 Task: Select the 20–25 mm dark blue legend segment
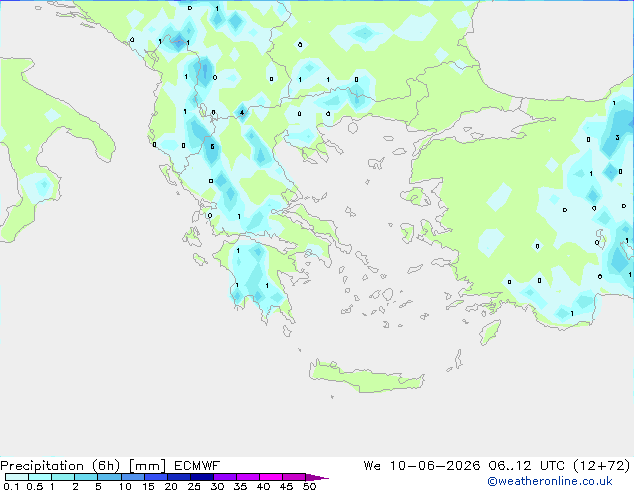179,477
